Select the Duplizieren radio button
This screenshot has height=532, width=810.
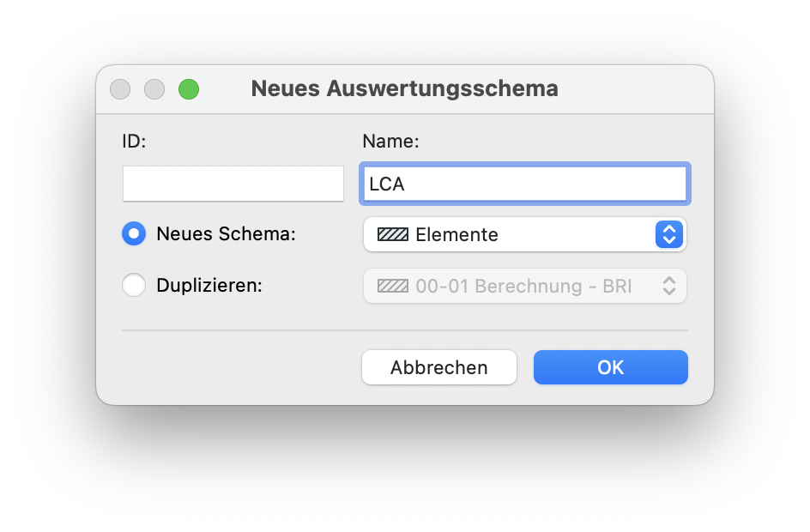tap(134, 285)
